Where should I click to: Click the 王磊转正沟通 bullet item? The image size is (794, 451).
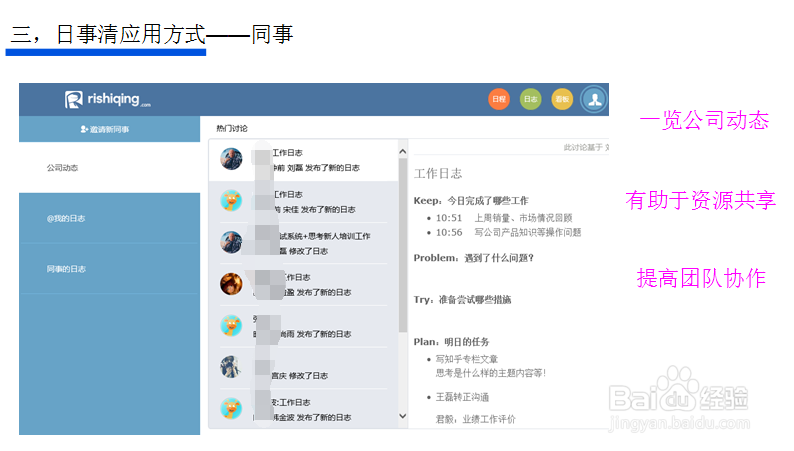462,397
